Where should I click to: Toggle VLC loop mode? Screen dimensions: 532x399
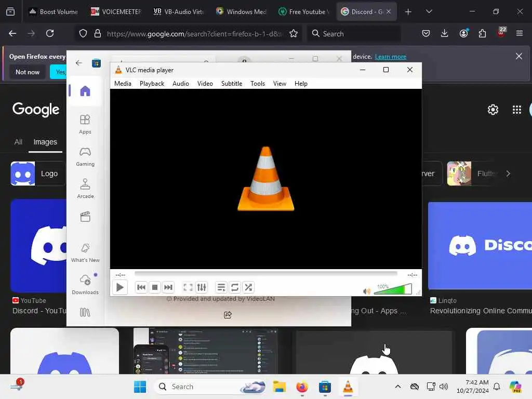[235, 287]
